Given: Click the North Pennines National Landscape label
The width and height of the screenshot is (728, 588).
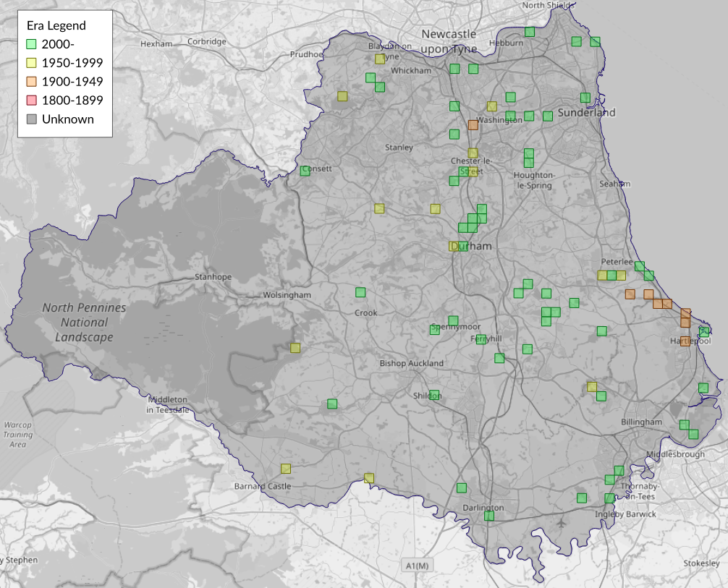Looking at the screenshot, I should (x=84, y=323).
